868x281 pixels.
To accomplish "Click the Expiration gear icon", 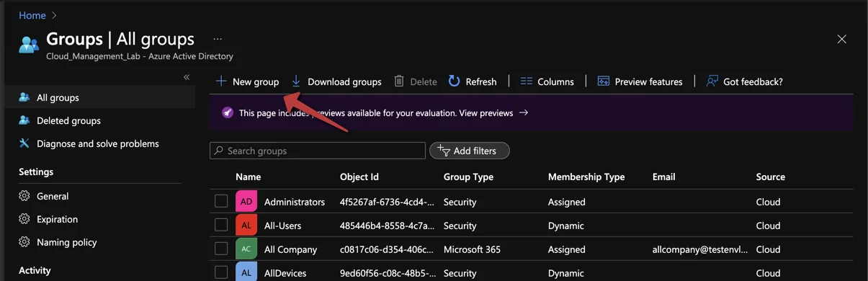I will 24,219.
